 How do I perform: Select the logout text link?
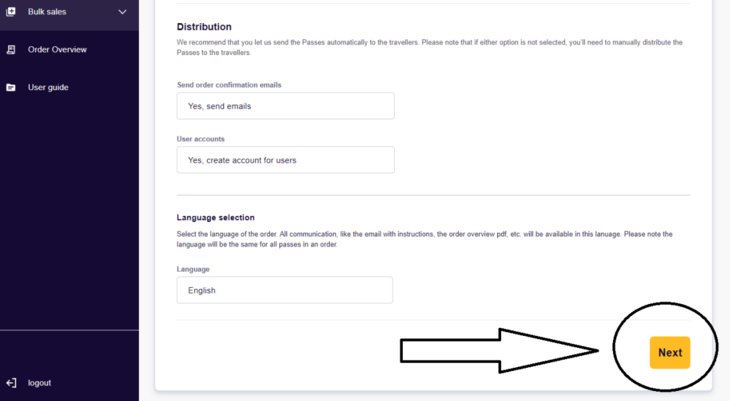coord(39,383)
